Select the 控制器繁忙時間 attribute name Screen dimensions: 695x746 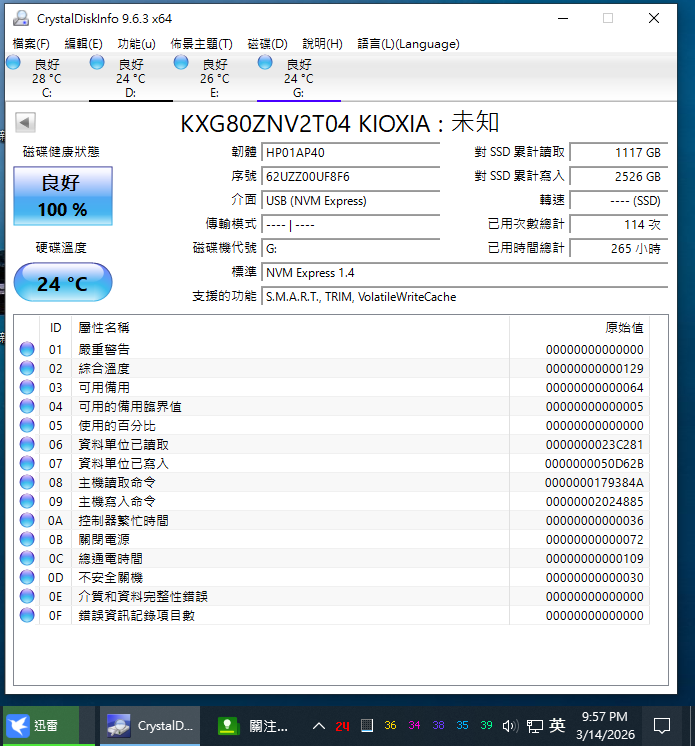pyautogui.click(x=123, y=520)
